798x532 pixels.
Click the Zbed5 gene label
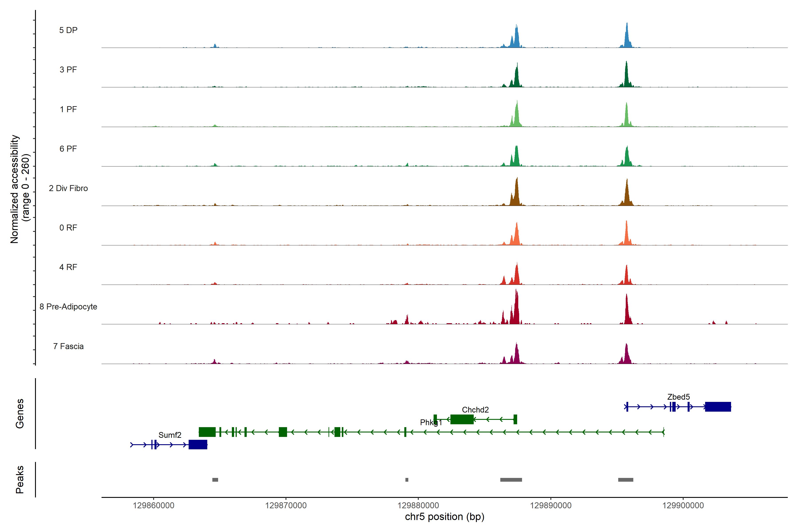click(x=678, y=397)
